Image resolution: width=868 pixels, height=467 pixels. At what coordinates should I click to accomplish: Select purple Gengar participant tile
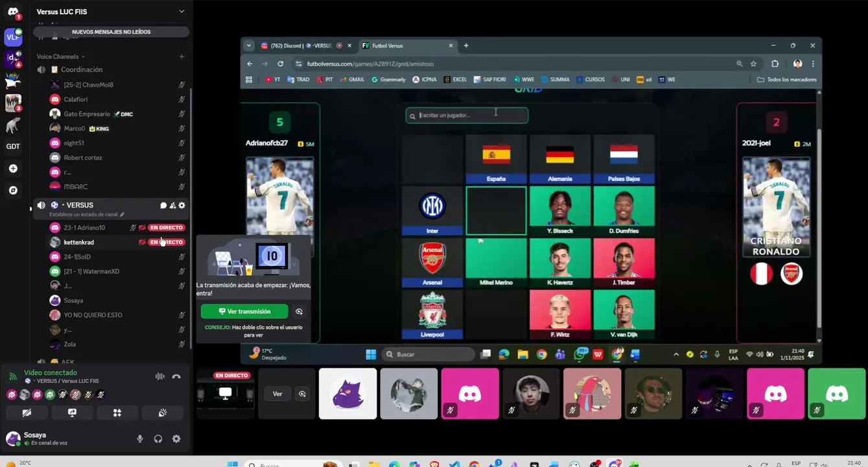(347, 394)
